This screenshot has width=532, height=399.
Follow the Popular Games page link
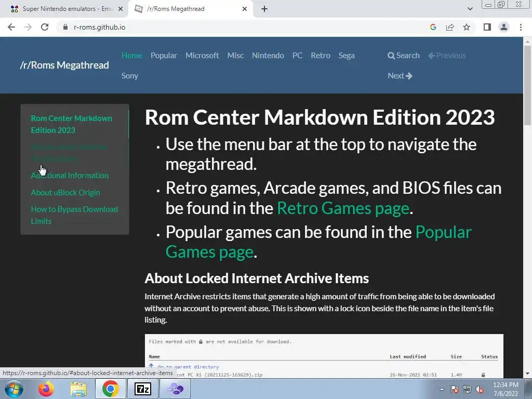[x=318, y=242]
